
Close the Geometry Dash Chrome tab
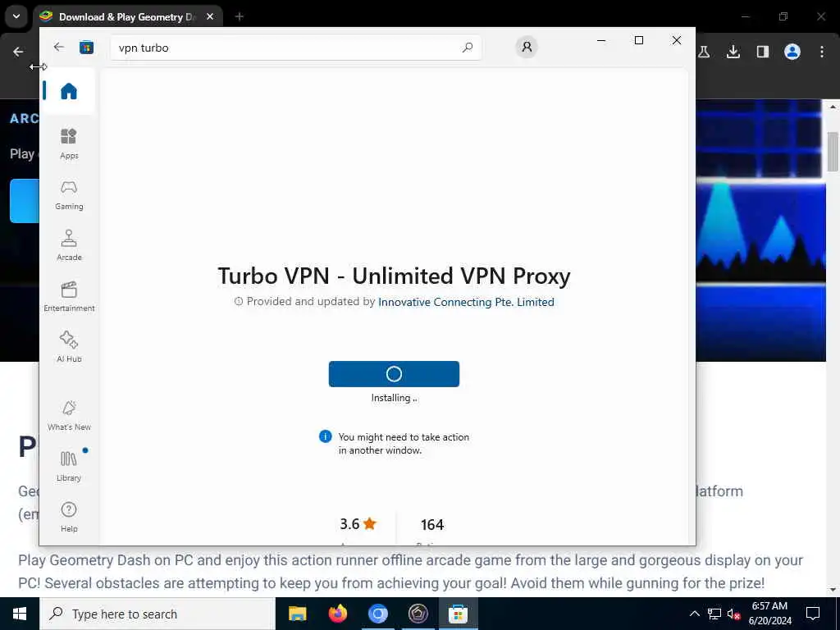210,16
